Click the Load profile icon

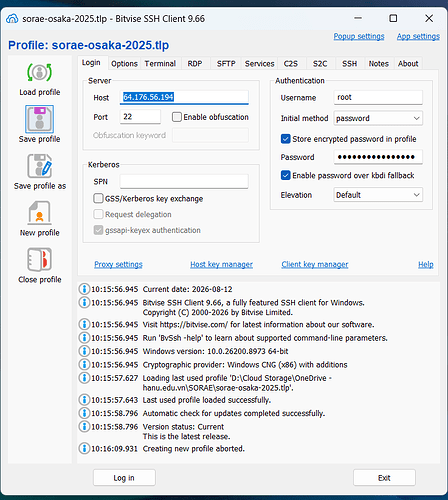coord(39,72)
